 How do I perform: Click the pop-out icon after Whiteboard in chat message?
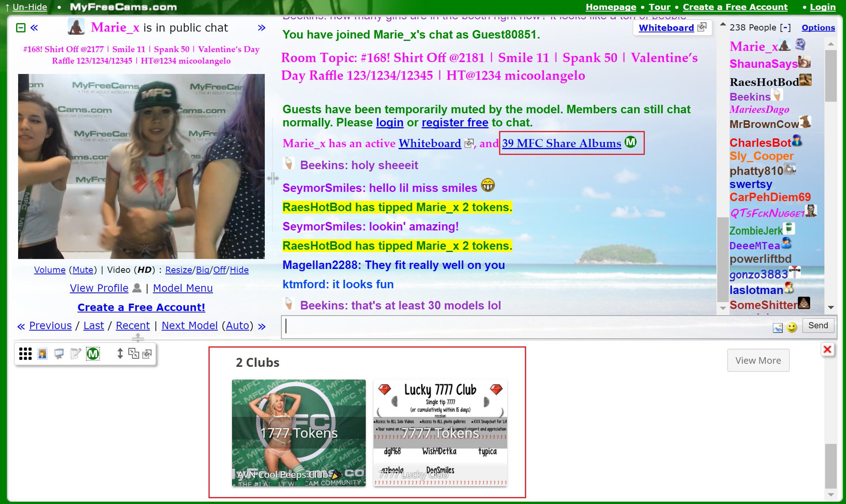[469, 143]
